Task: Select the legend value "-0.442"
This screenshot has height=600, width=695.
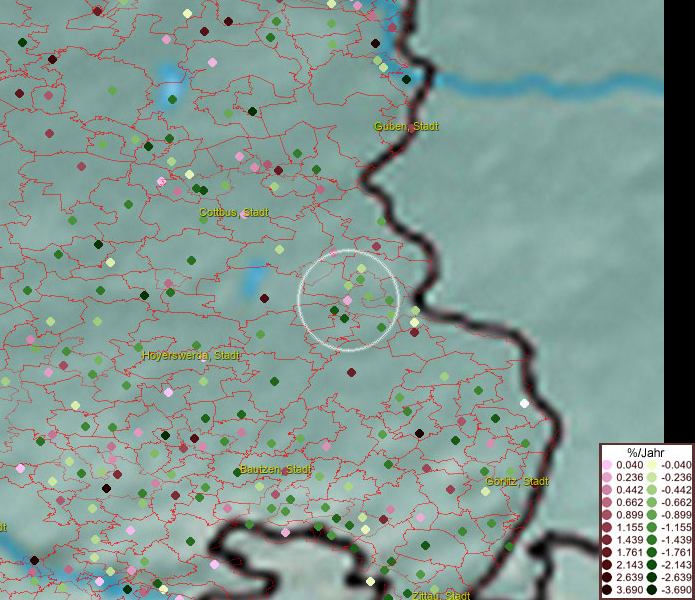Action: coord(676,490)
